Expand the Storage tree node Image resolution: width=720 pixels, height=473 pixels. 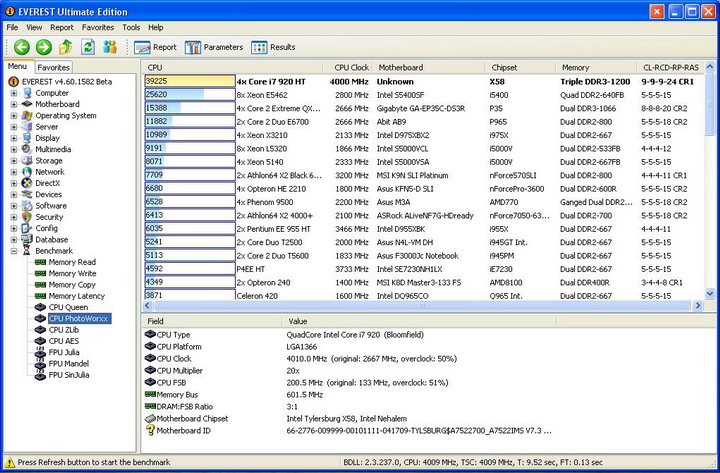(x=14, y=160)
